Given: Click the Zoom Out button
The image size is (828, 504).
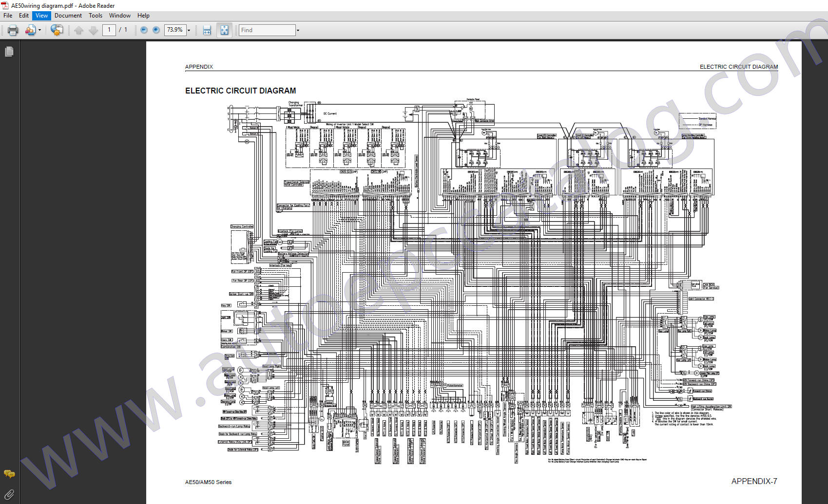Looking at the screenshot, I should point(143,30).
